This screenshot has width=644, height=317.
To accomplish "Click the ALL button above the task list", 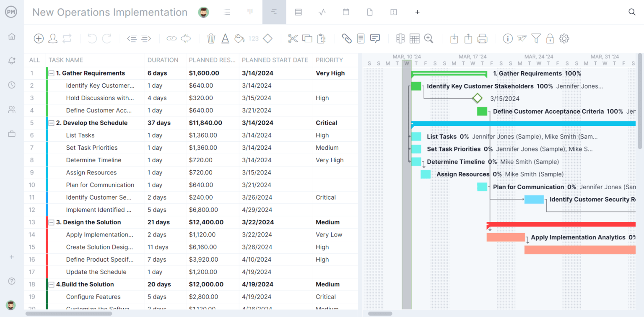I will point(34,60).
